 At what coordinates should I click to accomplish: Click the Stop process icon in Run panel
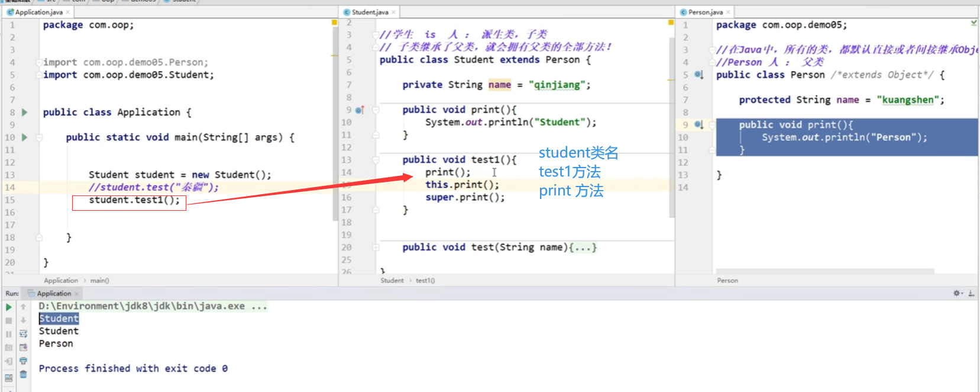tap(8, 320)
